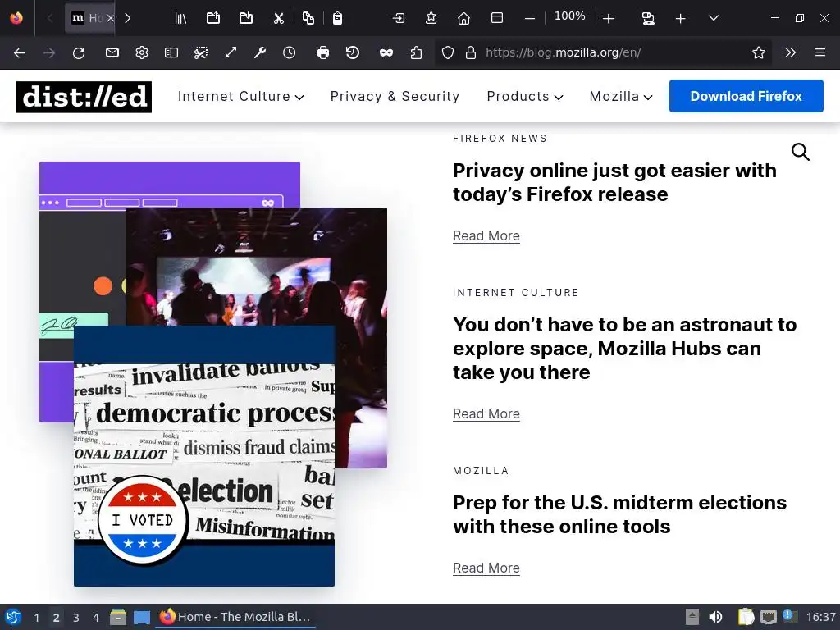Show more tools overflow chevrons
Image resolution: width=840 pixels, height=630 pixels.
[x=790, y=52]
